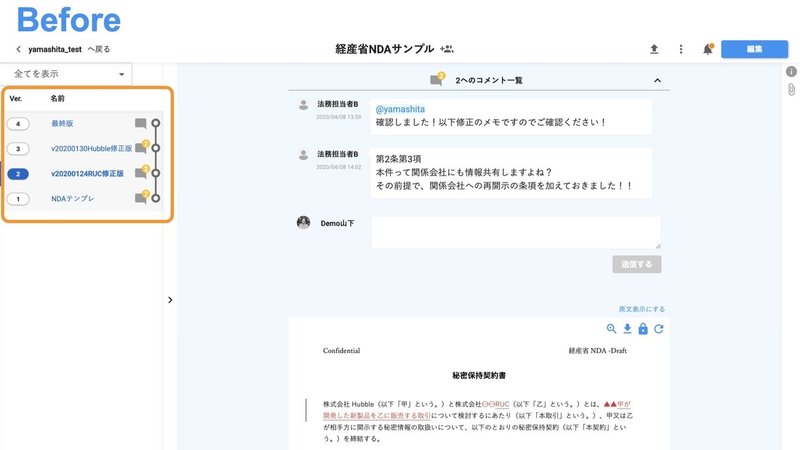Click the 名前 column header
The image size is (800, 450).
[57, 98]
